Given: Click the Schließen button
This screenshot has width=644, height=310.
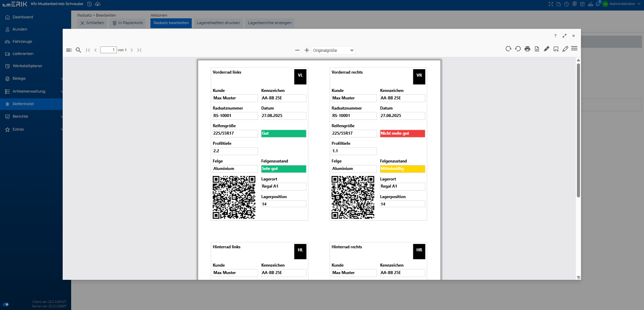Looking at the screenshot, I should click(x=92, y=23).
